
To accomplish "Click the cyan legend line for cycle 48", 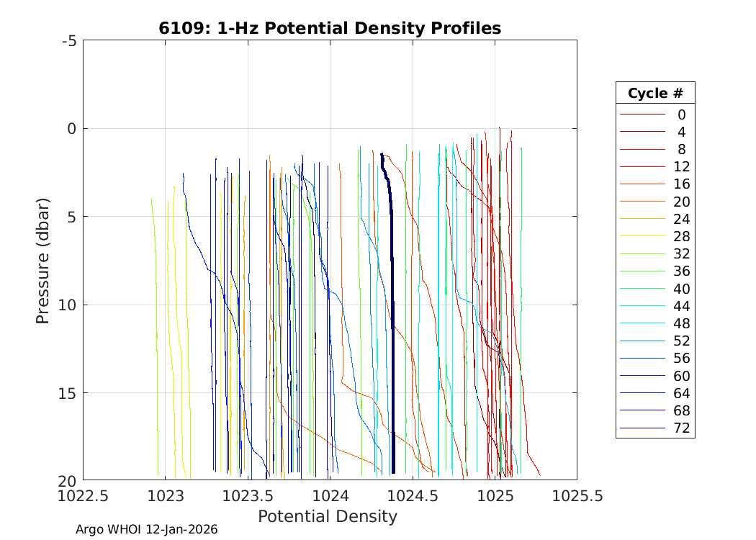I will coord(642,323).
